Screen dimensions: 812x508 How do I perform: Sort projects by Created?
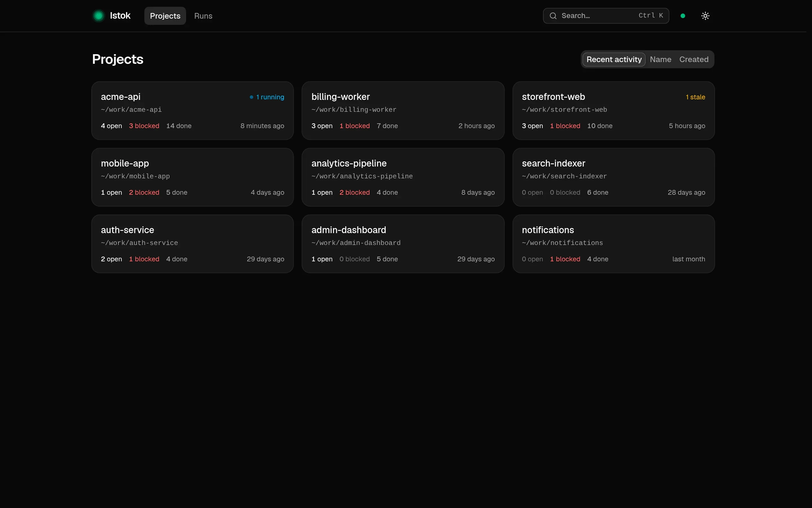click(694, 60)
